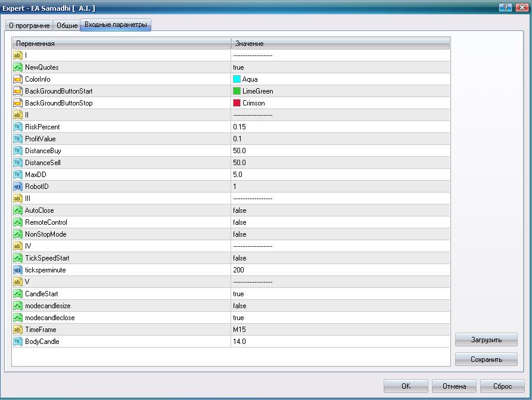Select the 'TickSpeedStart' variable name
Viewport: 532px width, 400px height.
47,258
